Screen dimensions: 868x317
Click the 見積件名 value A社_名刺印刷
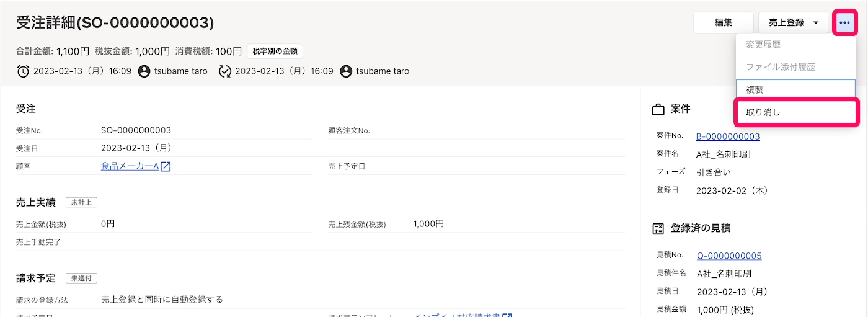[724, 274]
